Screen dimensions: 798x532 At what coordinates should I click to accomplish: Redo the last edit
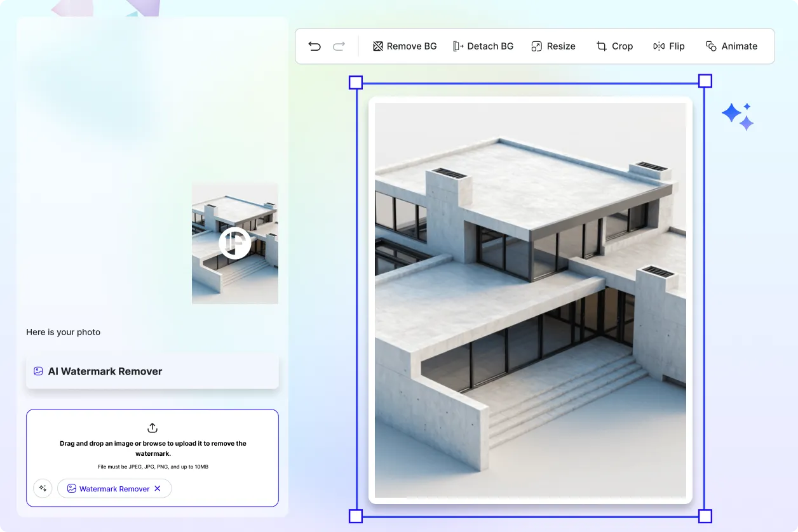[x=339, y=46]
